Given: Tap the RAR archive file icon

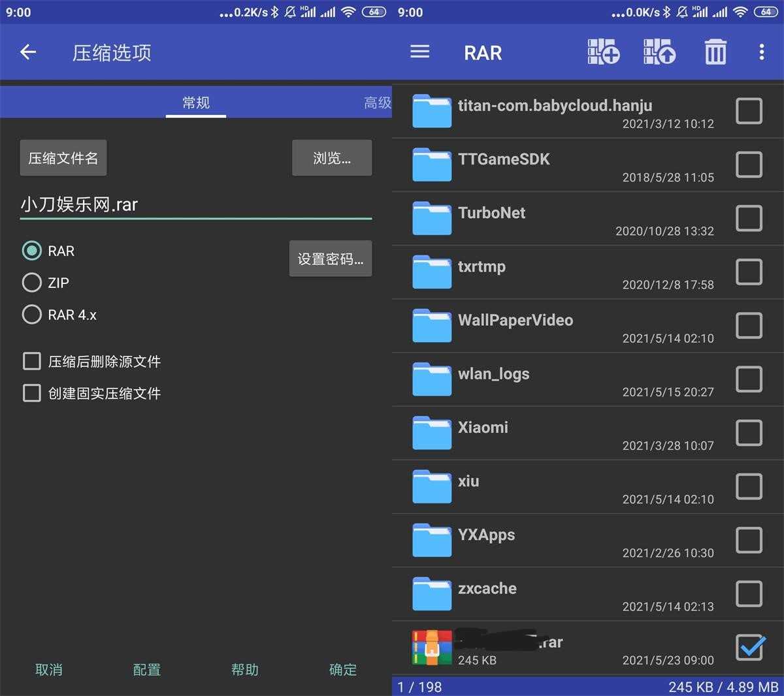Looking at the screenshot, I should click(x=432, y=648).
